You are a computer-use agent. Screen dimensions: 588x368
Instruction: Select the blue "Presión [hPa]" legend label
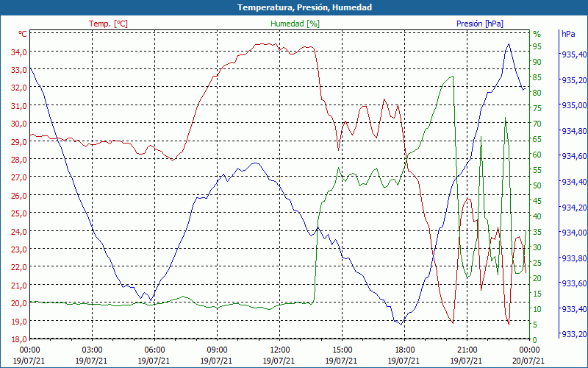pyautogui.click(x=480, y=24)
